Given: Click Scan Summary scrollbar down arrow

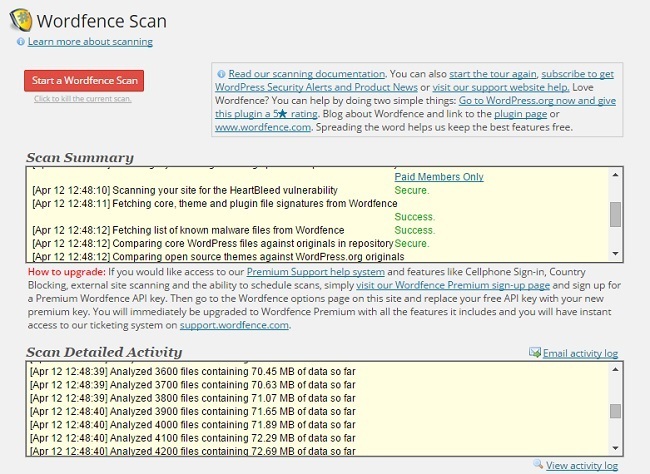Looking at the screenshot, I should click(616, 253).
